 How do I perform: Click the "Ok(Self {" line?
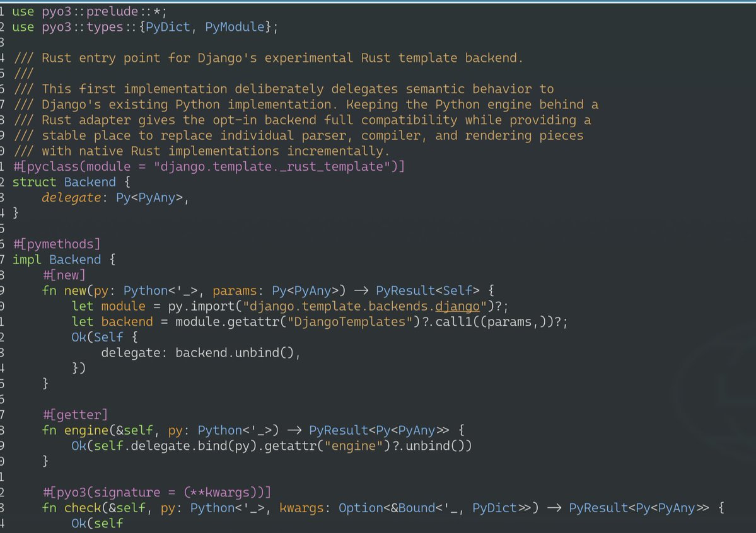tap(105, 337)
